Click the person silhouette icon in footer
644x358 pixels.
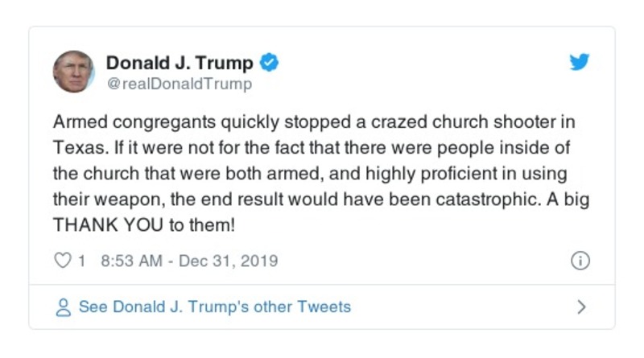click(x=62, y=307)
